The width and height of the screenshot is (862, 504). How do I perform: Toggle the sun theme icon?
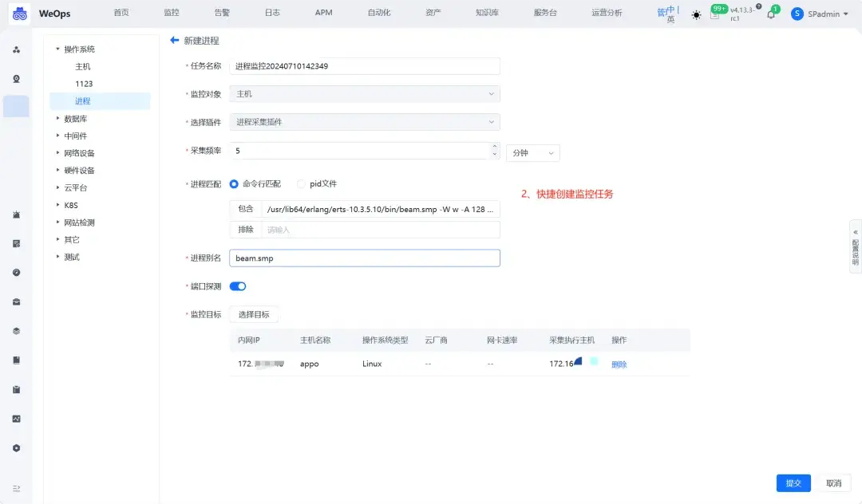pyautogui.click(x=696, y=15)
